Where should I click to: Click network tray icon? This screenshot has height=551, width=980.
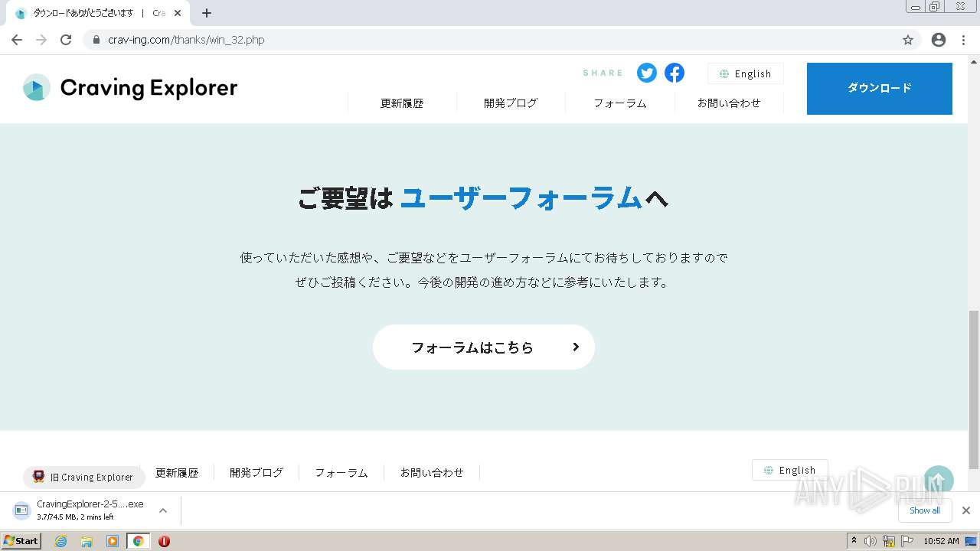[x=889, y=541]
